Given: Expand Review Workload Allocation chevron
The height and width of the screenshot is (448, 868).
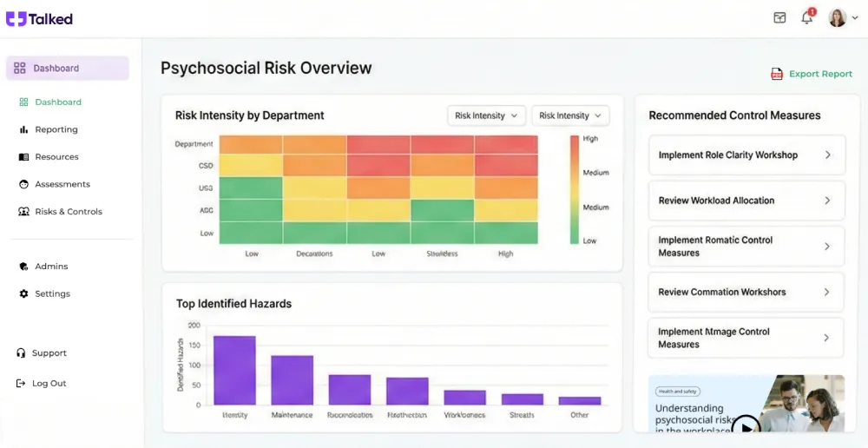Looking at the screenshot, I should tap(827, 201).
